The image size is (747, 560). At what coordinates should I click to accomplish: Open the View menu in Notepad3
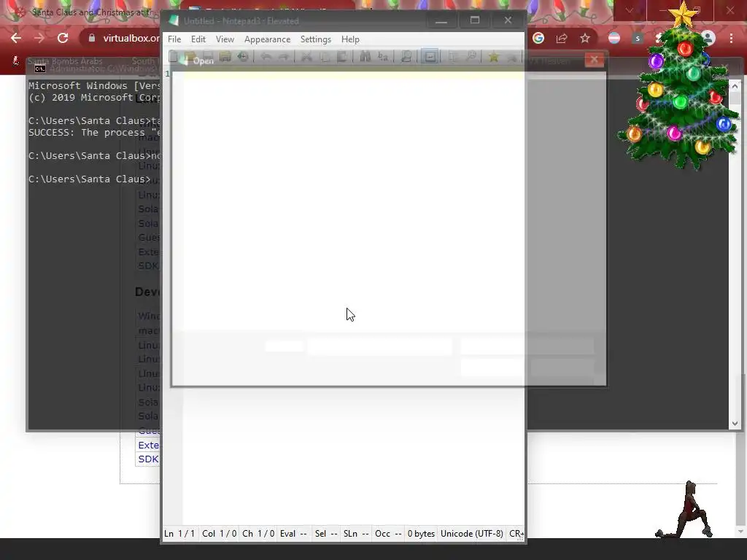tap(225, 39)
